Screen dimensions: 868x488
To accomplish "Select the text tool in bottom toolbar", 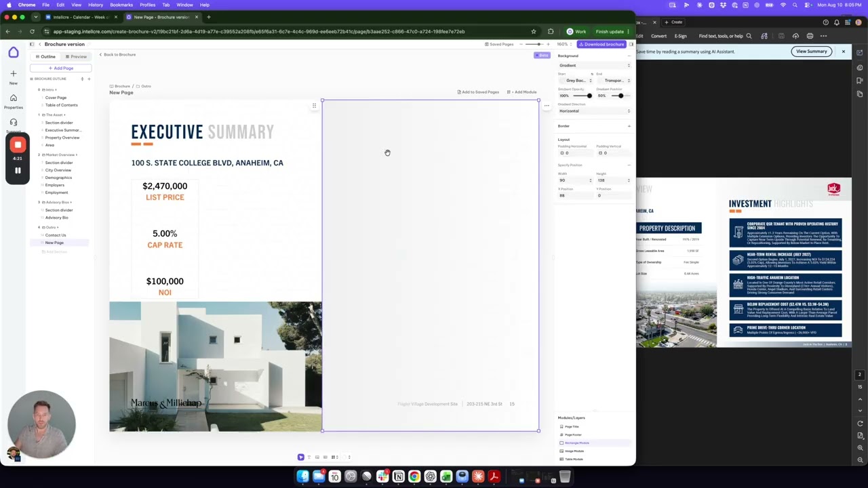I will point(309,457).
